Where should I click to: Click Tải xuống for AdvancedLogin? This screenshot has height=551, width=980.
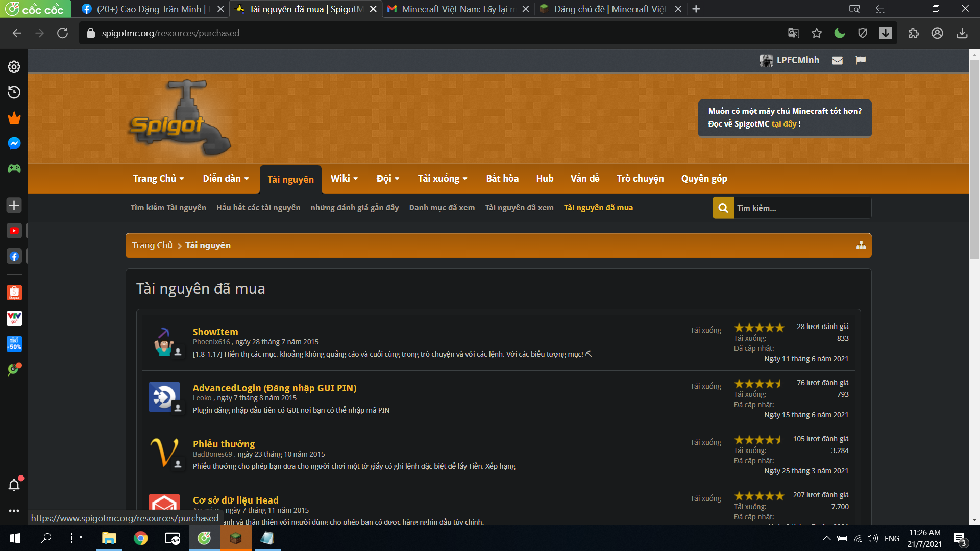pos(705,386)
